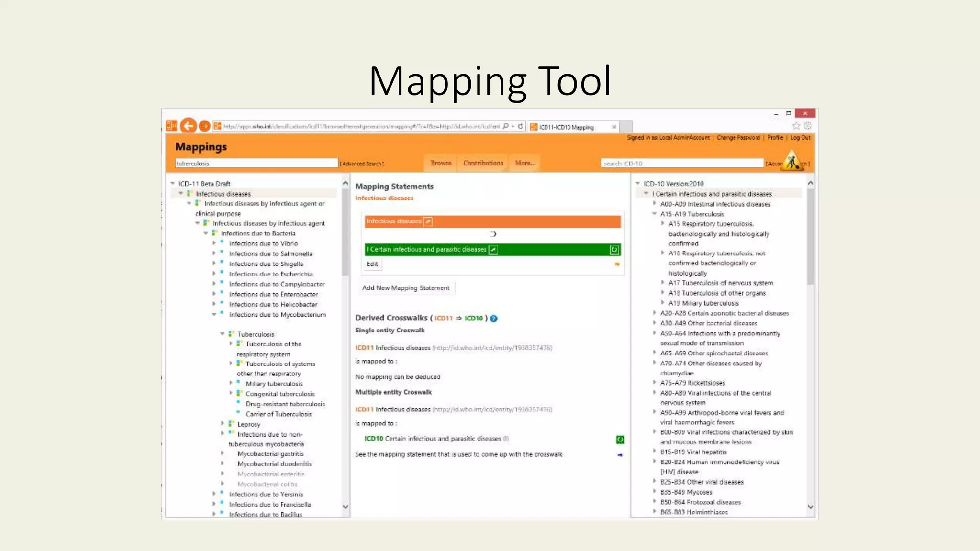
Task: Click the refresh icon in address bar
Action: tap(521, 126)
